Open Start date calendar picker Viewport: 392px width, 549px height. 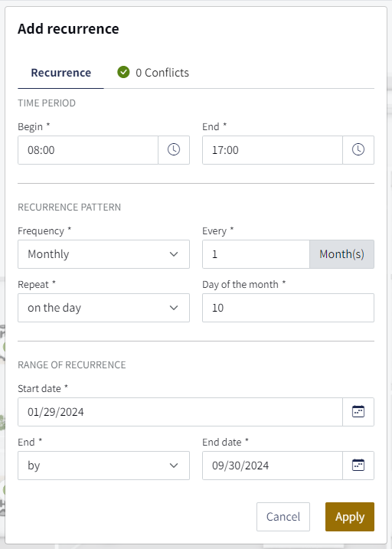(358, 412)
